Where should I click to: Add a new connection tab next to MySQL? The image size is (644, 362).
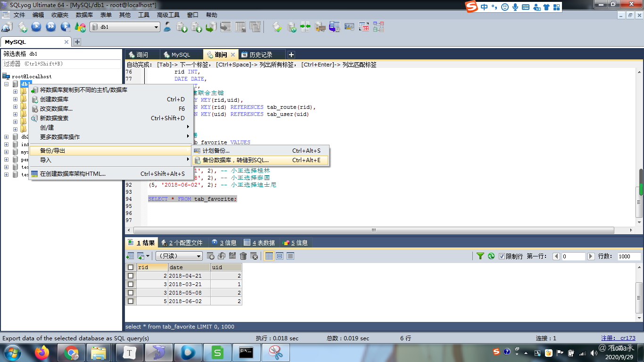(x=77, y=42)
